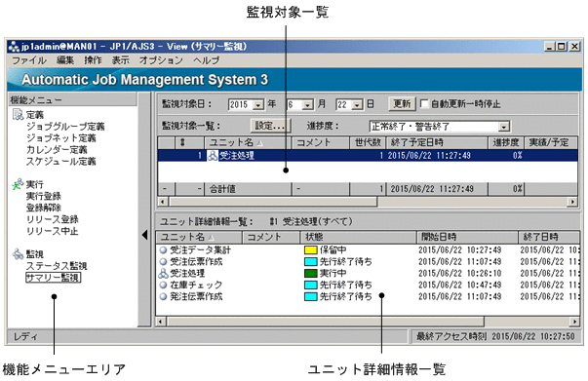Screen dimensions: 588x381
Task: Click right arrow of detail list scrollbar
Action: [574, 322]
